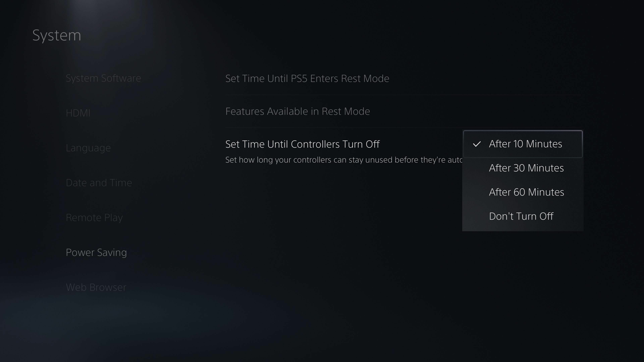Image resolution: width=644 pixels, height=362 pixels.
Task: Select Power Saving icon in sidebar
Action: pyautogui.click(x=96, y=252)
